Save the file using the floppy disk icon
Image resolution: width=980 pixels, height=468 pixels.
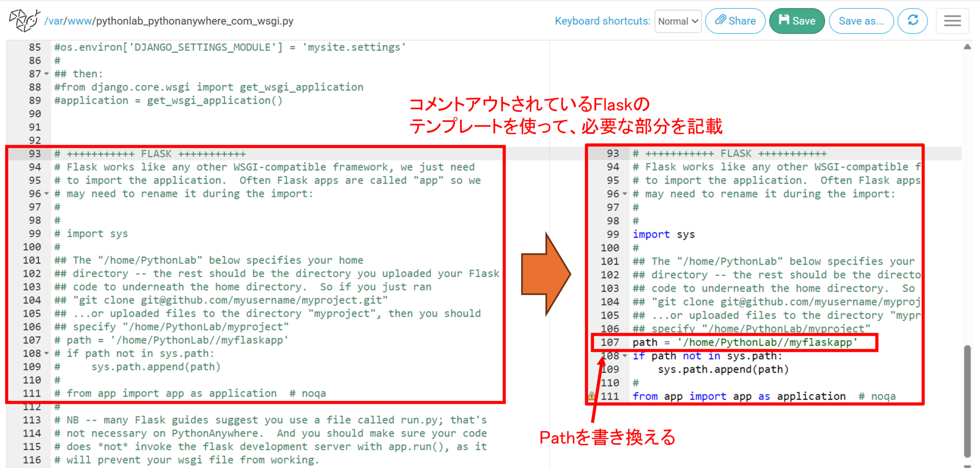(784, 20)
